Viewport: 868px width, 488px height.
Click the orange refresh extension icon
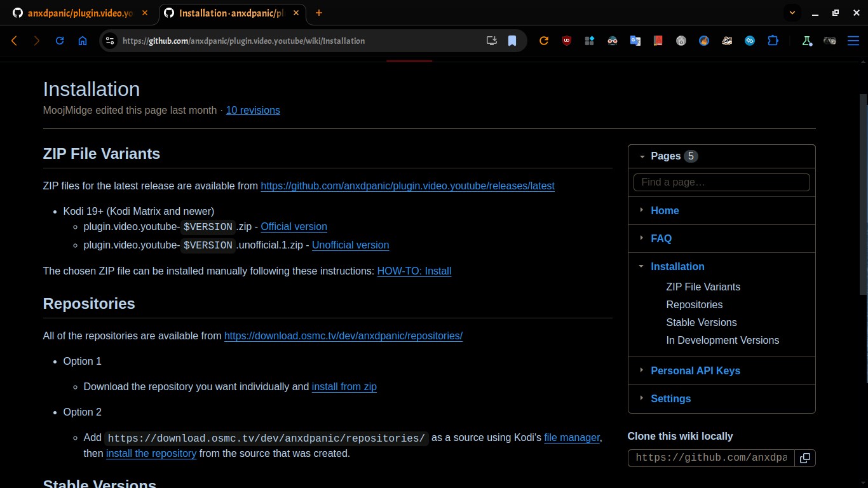[x=544, y=41]
